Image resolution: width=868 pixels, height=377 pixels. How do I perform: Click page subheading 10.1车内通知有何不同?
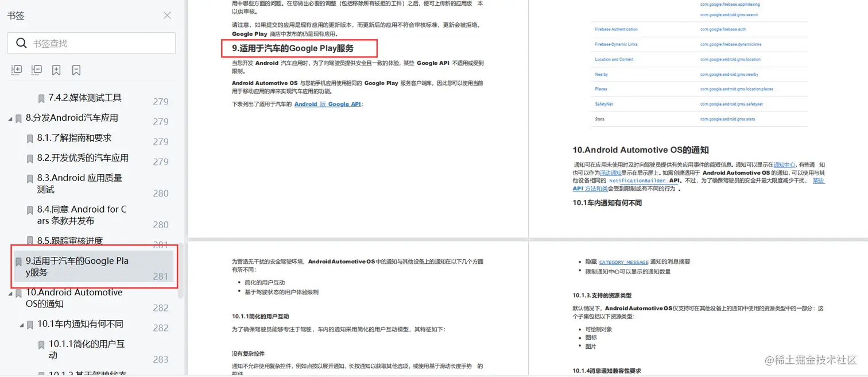tap(607, 203)
